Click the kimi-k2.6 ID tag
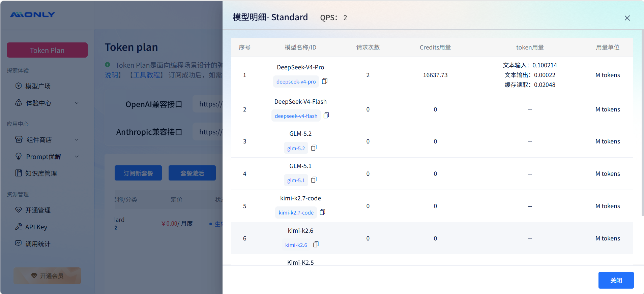This screenshot has height=294, width=644. (296, 245)
